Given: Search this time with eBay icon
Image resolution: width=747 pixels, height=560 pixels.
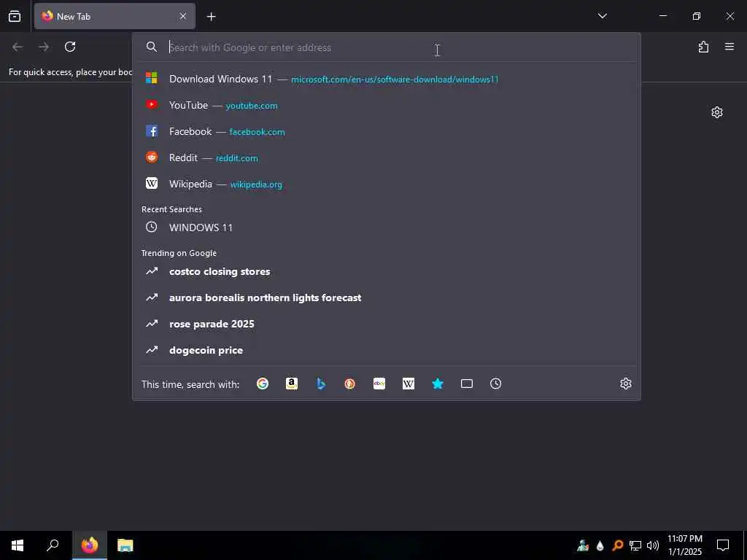Looking at the screenshot, I should click(x=379, y=384).
